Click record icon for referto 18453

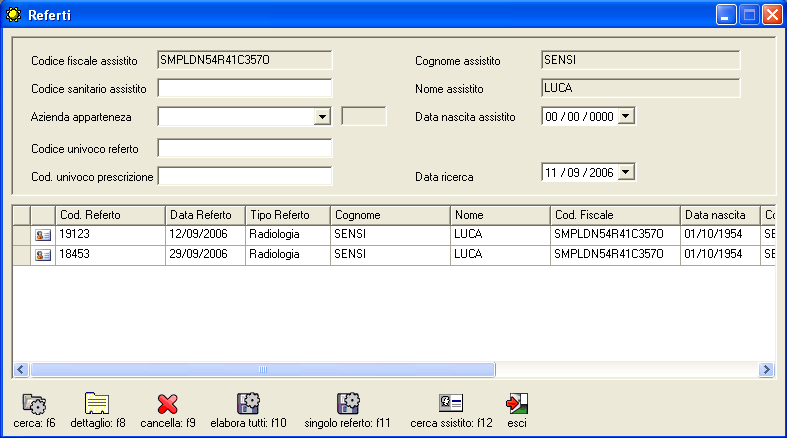[x=43, y=255]
